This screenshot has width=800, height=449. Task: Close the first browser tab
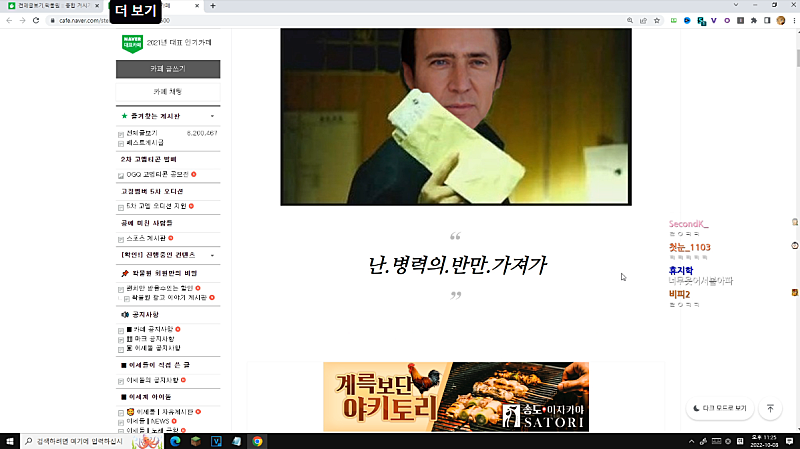point(97,6)
